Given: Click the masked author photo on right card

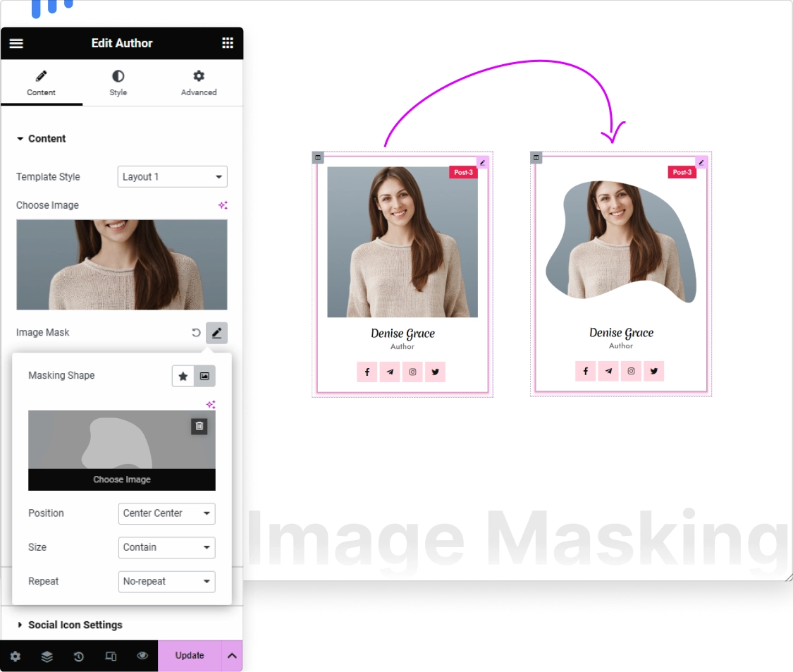Looking at the screenshot, I should coord(621,241).
